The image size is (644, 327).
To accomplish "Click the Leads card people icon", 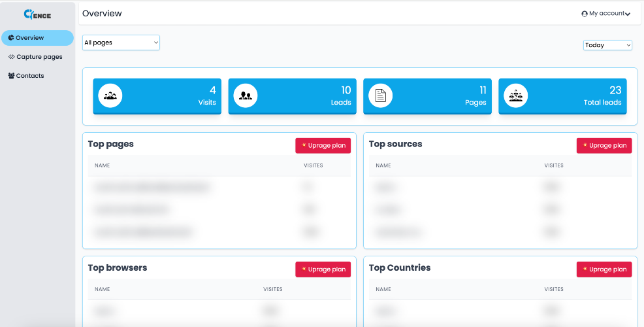I will pyautogui.click(x=245, y=96).
